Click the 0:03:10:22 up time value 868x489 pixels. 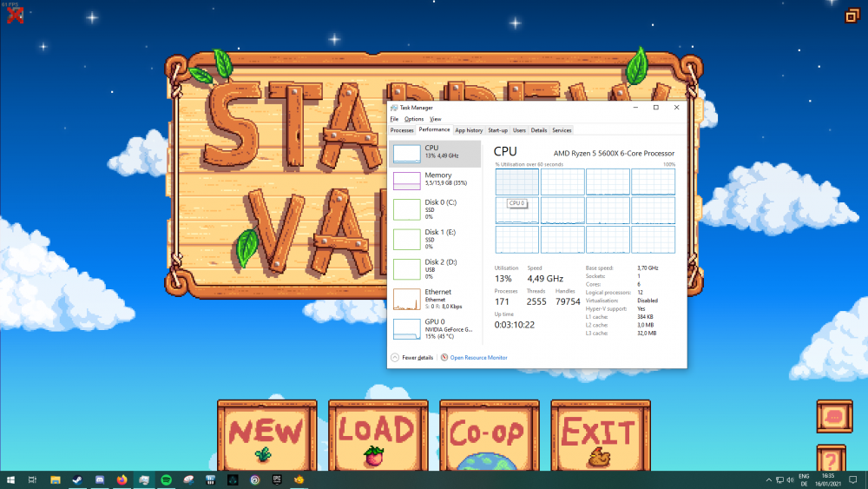(x=514, y=325)
